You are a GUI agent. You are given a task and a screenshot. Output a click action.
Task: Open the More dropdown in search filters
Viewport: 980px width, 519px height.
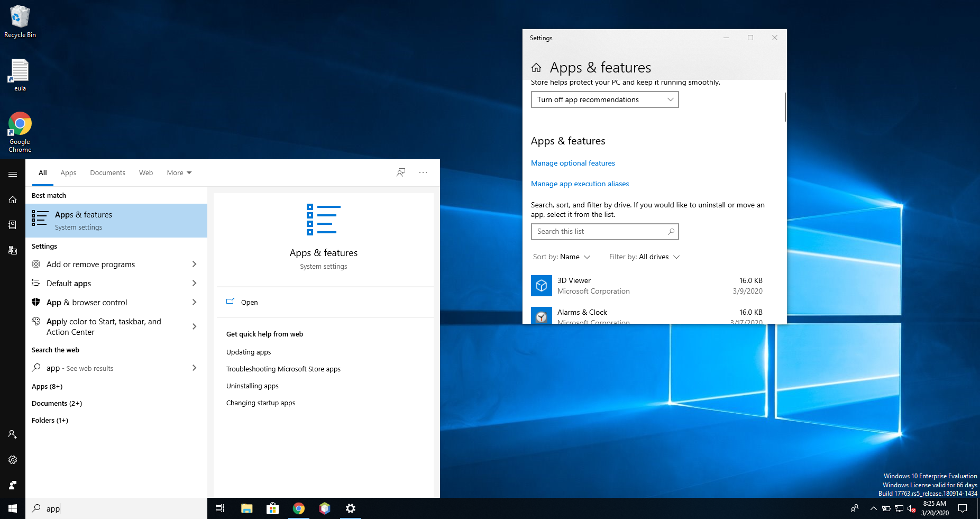(179, 172)
